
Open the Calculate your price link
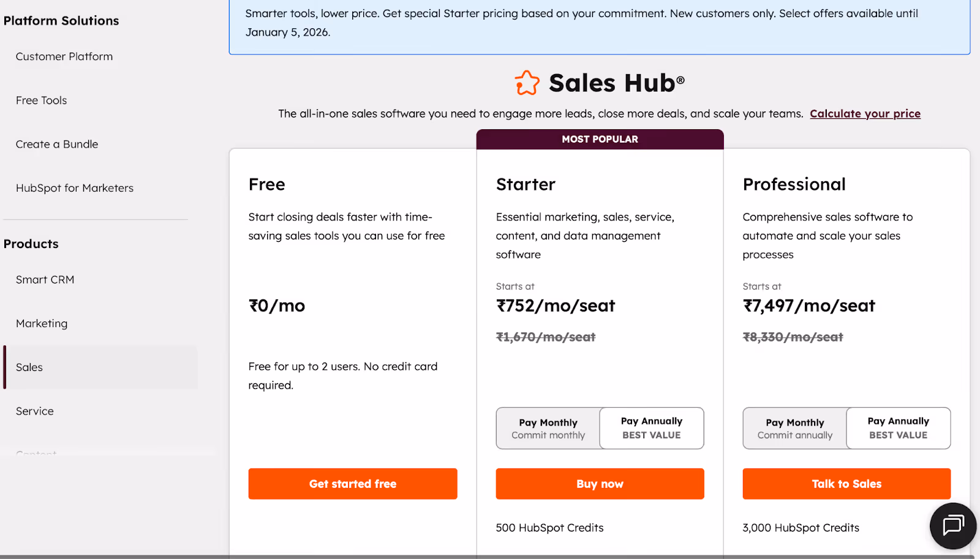[x=865, y=113]
